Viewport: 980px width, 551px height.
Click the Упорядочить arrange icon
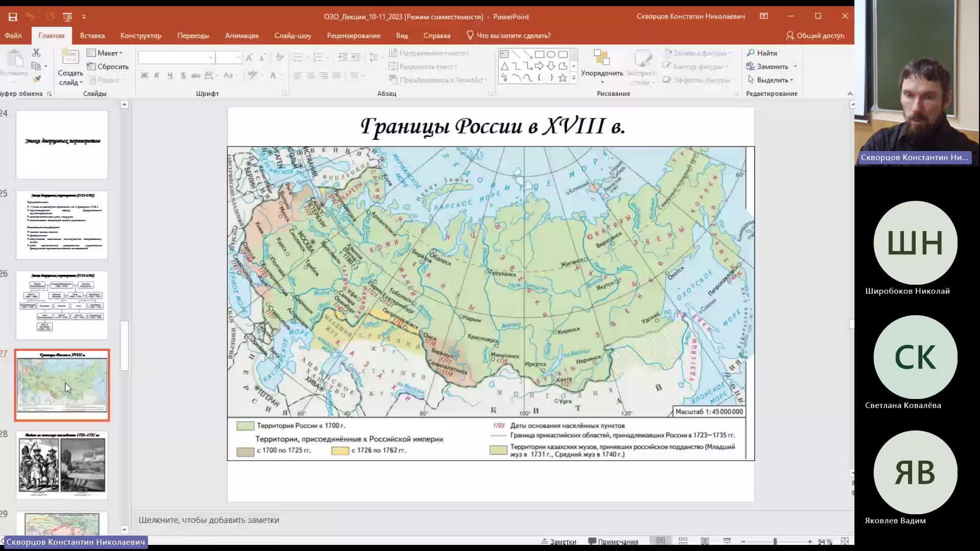tap(602, 58)
